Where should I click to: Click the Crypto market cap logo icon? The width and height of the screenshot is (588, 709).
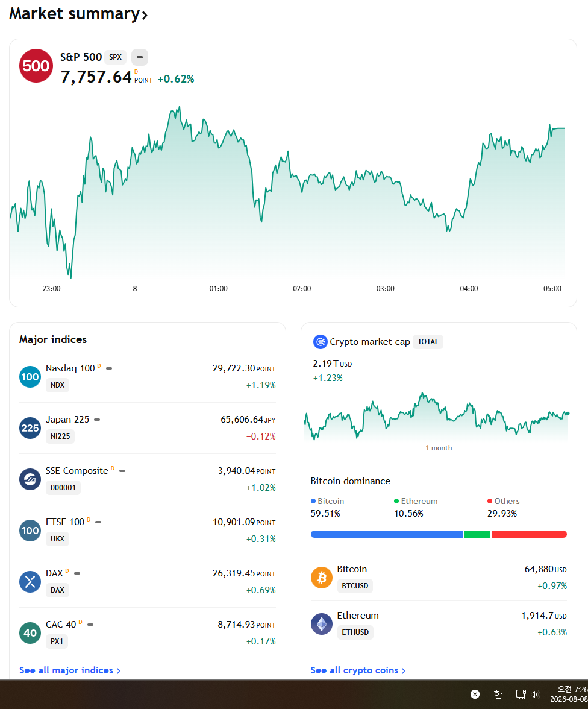[x=320, y=342]
